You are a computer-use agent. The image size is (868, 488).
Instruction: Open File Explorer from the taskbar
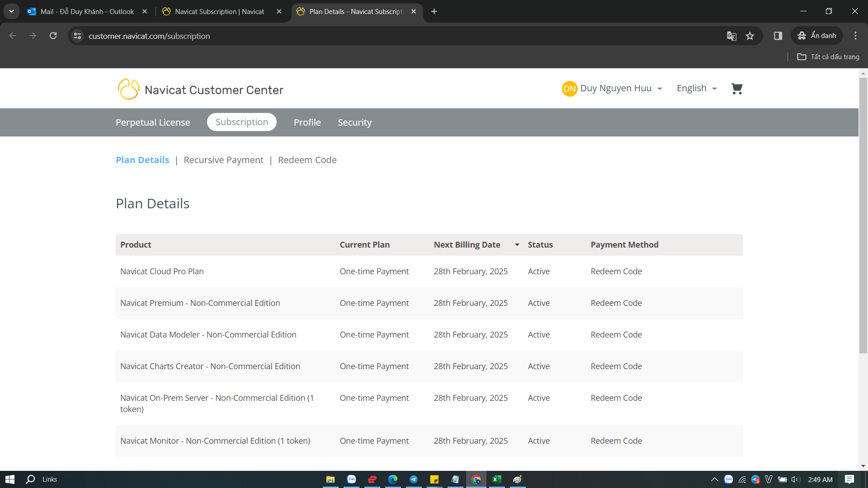click(330, 479)
